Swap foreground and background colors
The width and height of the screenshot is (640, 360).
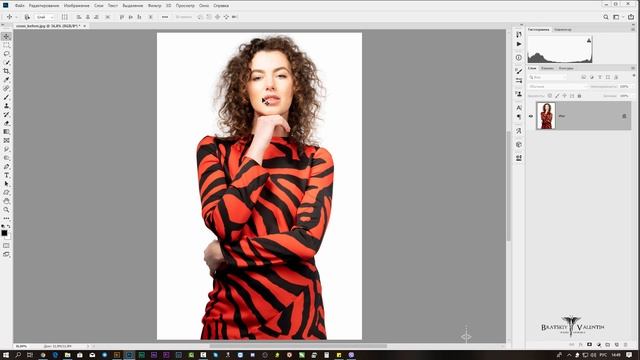tap(9, 226)
